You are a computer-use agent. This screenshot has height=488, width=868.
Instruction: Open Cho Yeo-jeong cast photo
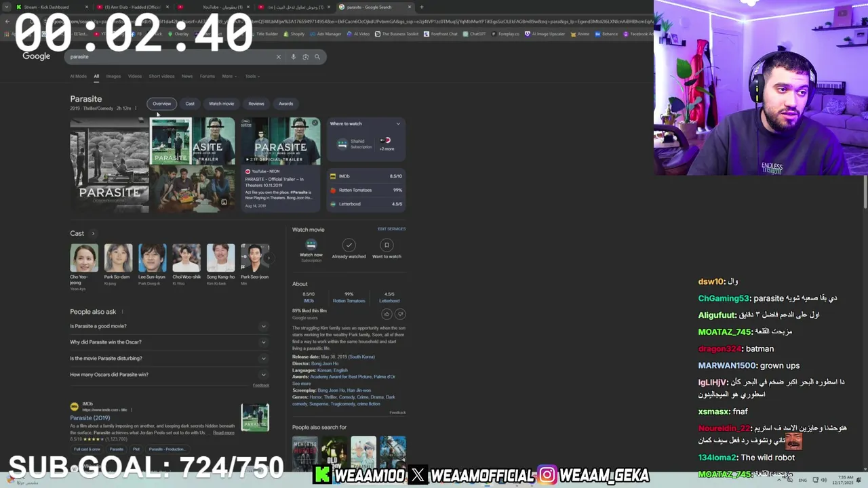(x=84, y=258)
